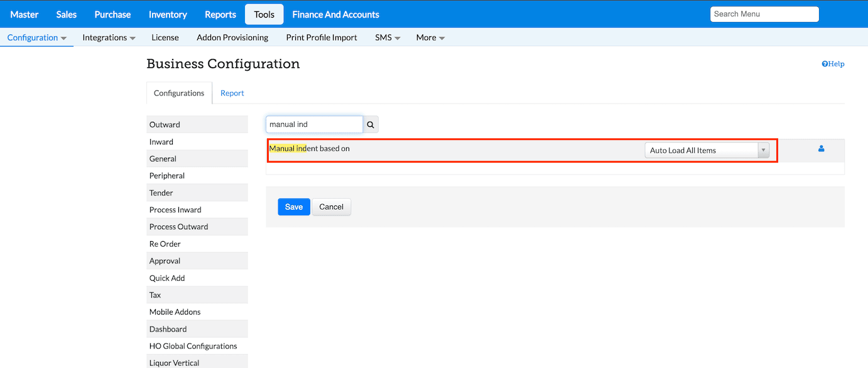Switch to the Report tab
This screenshot has width=868, height=368.
tap(232, 93)
